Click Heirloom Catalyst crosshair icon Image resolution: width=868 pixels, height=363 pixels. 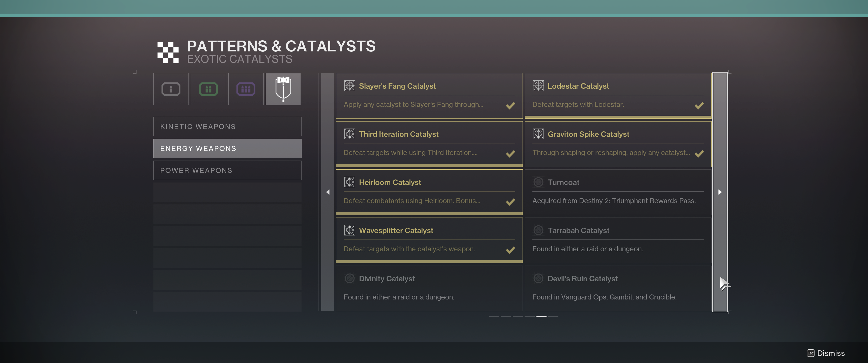[349, 182]
